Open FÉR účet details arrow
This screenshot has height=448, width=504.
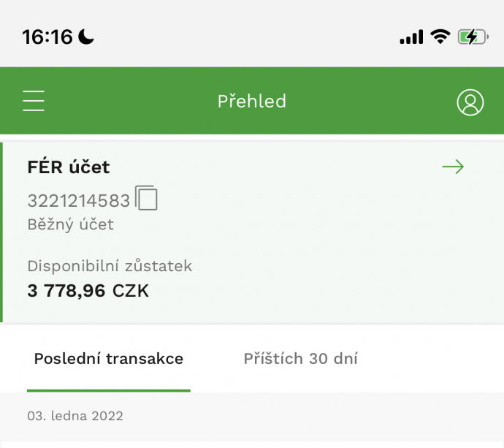[x=453, y=167]
